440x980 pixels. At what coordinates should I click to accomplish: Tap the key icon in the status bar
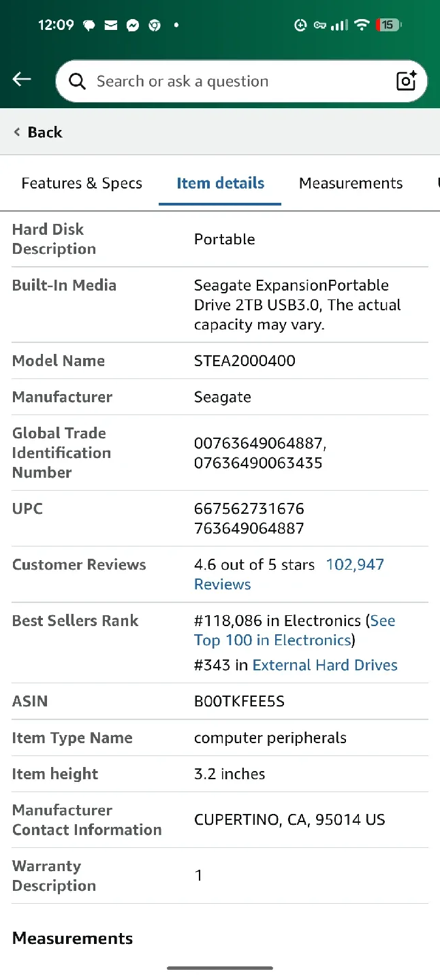(320, 25)
